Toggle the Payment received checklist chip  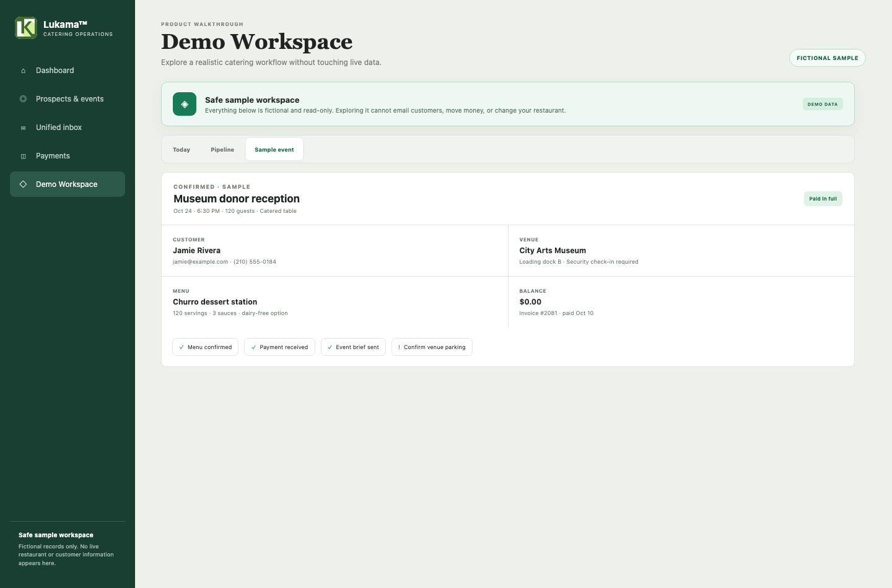point(279,347)
